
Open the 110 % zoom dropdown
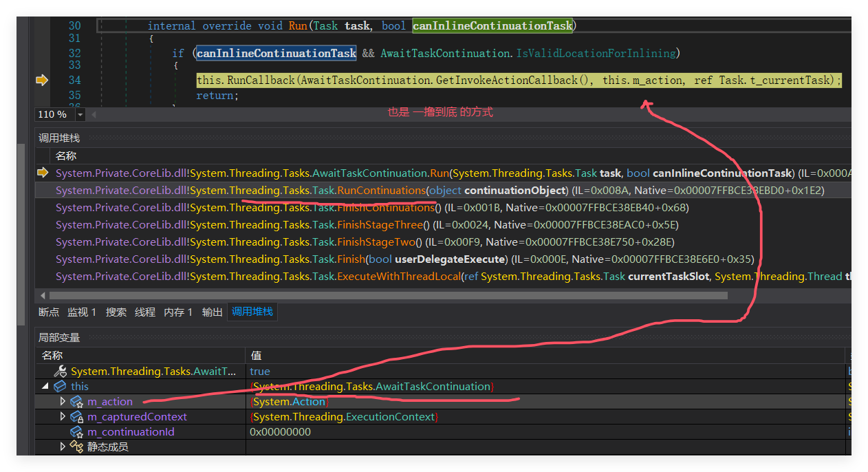(x=80, y=115)
